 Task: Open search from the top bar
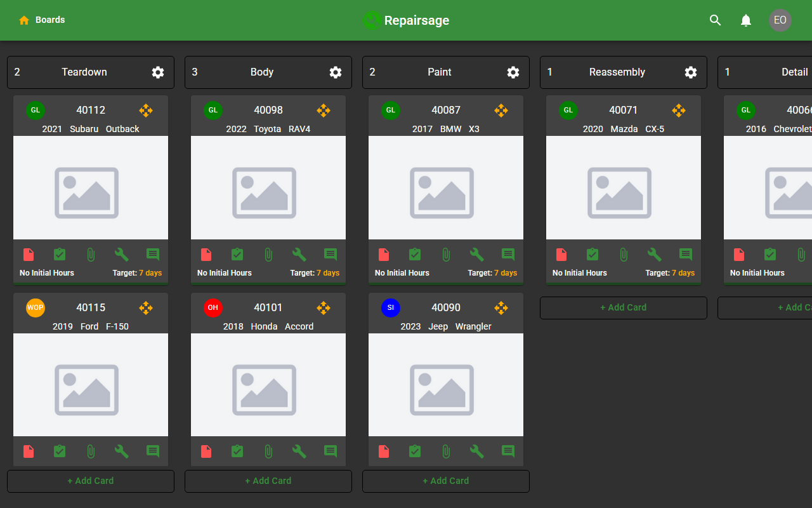tap(716, 20)
